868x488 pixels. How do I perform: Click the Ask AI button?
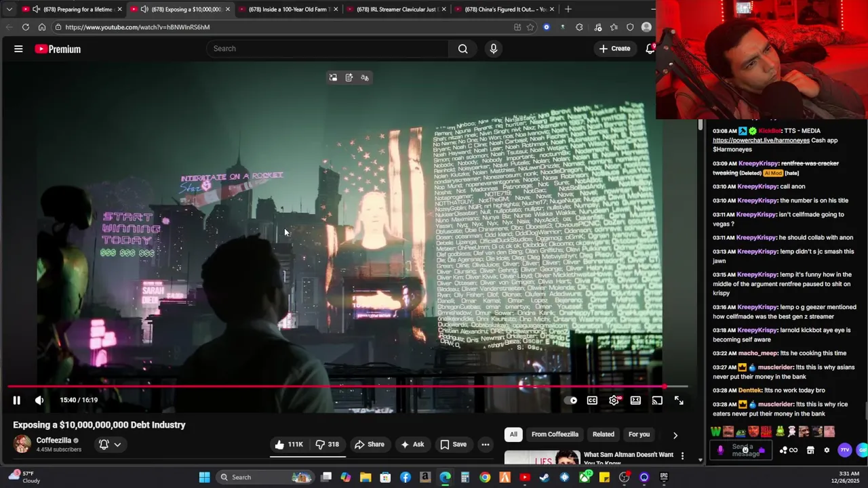pyautogui.click(x=412, y=445)
